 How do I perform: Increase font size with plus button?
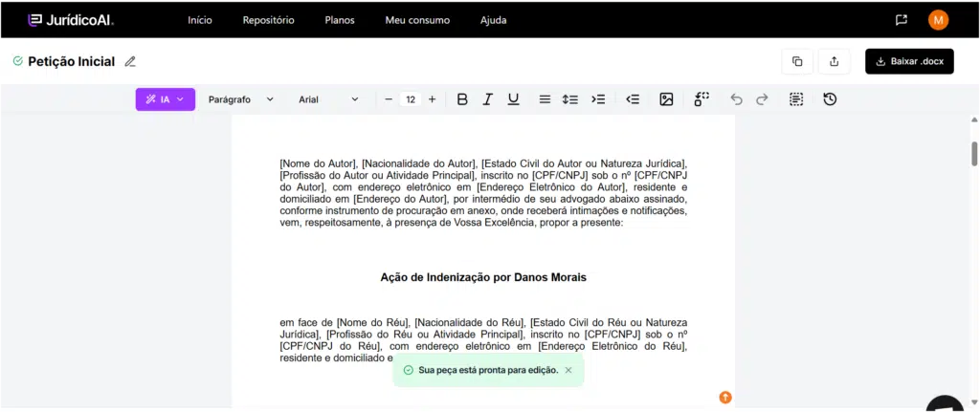432,99
